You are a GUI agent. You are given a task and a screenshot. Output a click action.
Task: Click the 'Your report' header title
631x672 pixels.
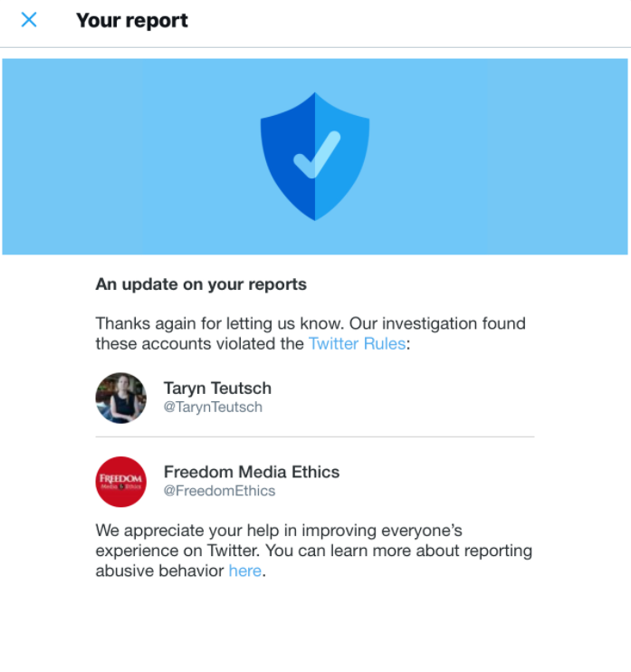[x=132, y=21]
